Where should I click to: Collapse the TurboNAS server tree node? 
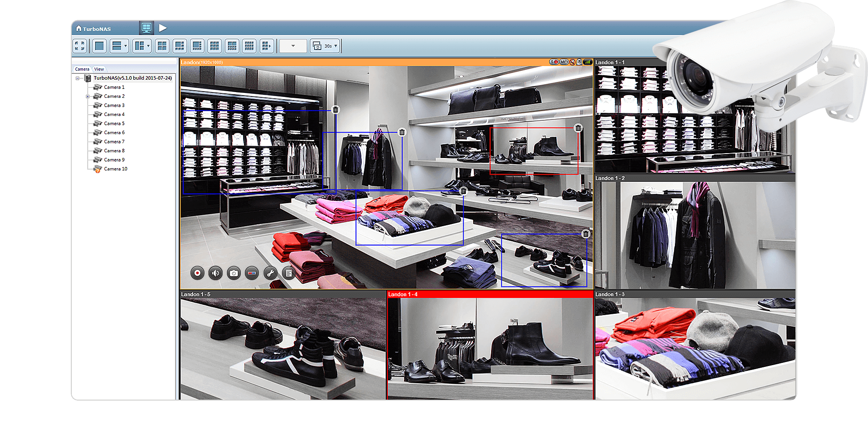pyautogui.click(x=77, y=78)
